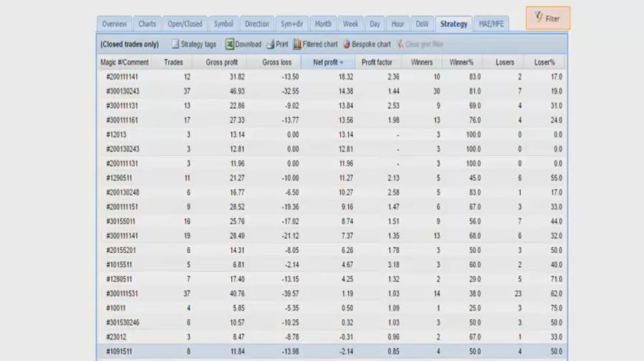Open the Open/Closed tab

tap(185, 23)
